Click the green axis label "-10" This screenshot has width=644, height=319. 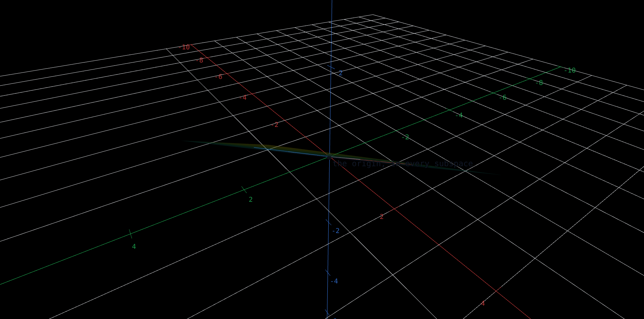coord(570,71)
